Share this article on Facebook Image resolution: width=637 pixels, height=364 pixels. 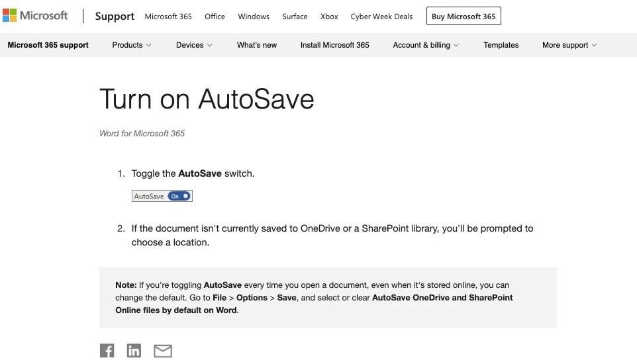click(107, 350)
